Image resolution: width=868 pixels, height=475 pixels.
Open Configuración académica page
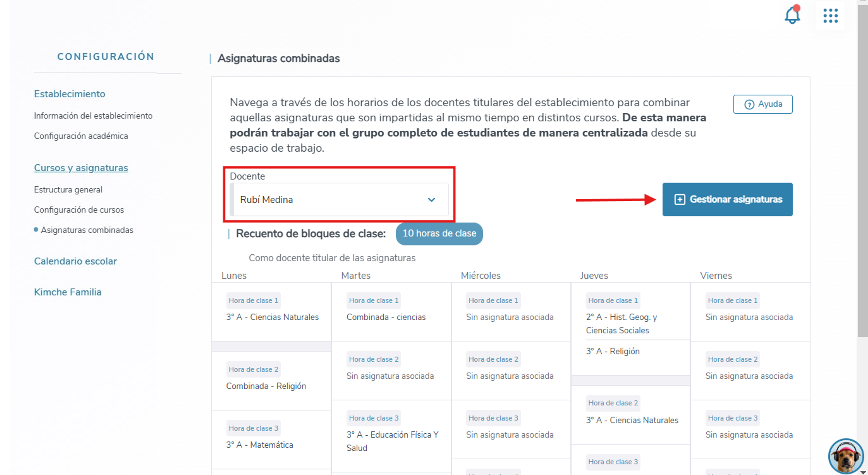click(x=81, y=136)
